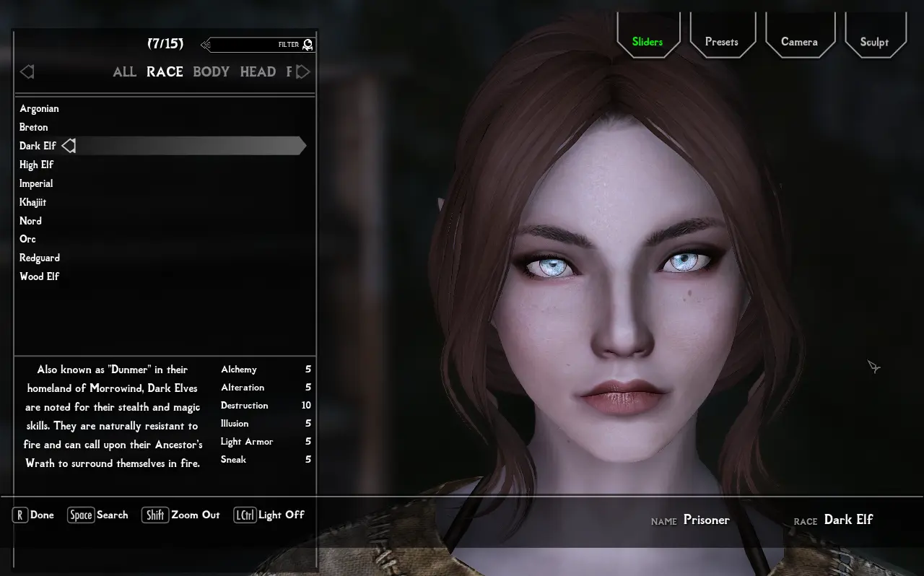Click Done button label
The height and width of the screenshot is (576, 924).
click(42, 515)
